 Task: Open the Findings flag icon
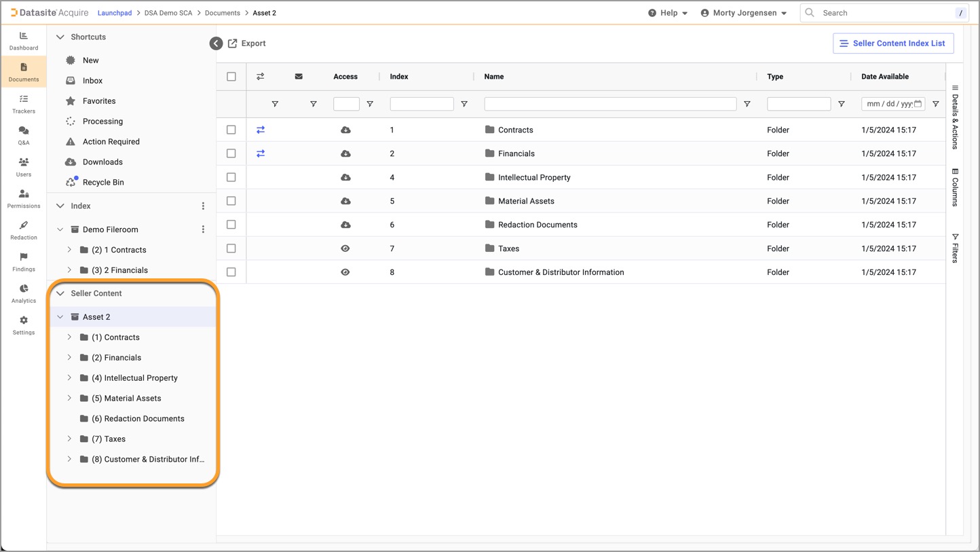24,261
